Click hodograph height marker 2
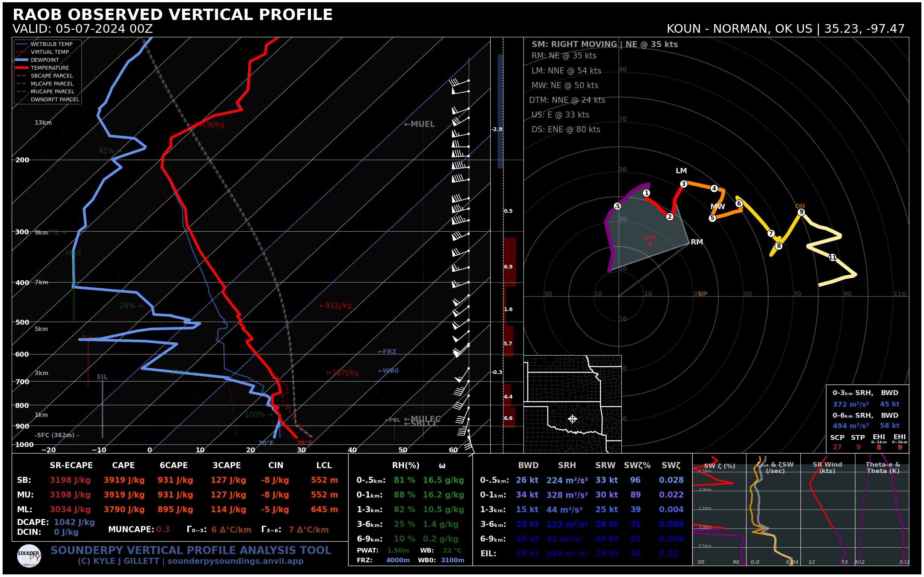Image resolution: width=924 pixels, height=577 pixels. (670, 217)
